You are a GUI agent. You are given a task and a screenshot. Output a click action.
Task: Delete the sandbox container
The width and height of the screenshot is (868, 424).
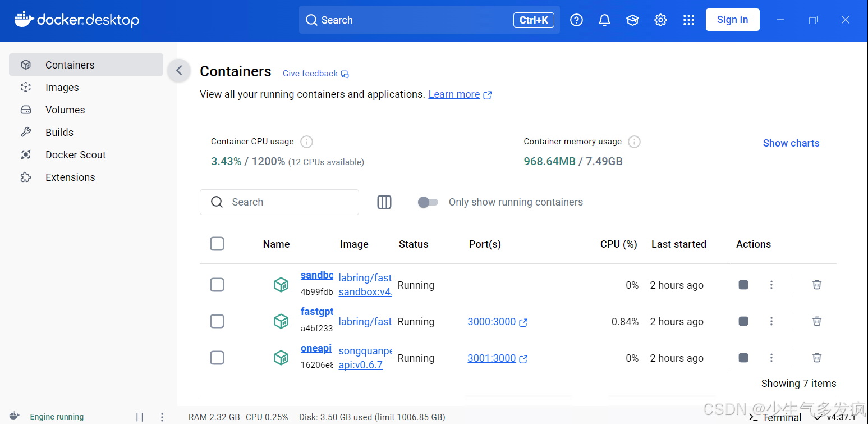[x=817, y=285]
